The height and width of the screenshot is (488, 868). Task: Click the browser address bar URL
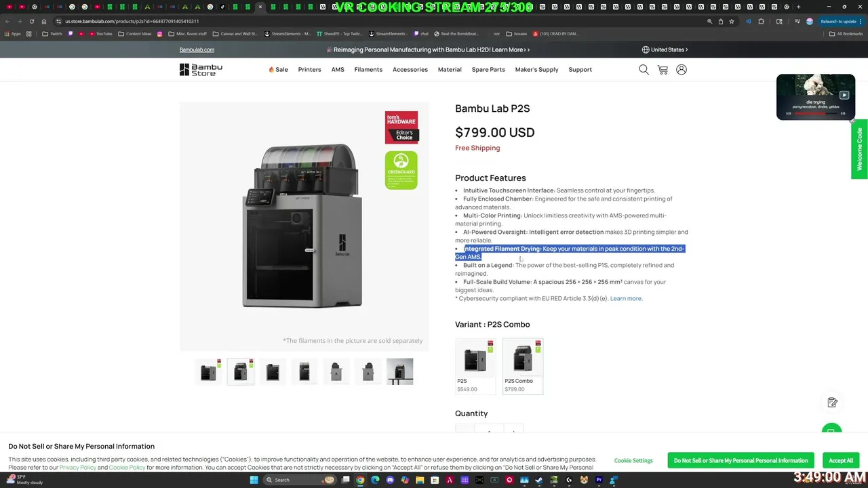(x=132, y=21)
